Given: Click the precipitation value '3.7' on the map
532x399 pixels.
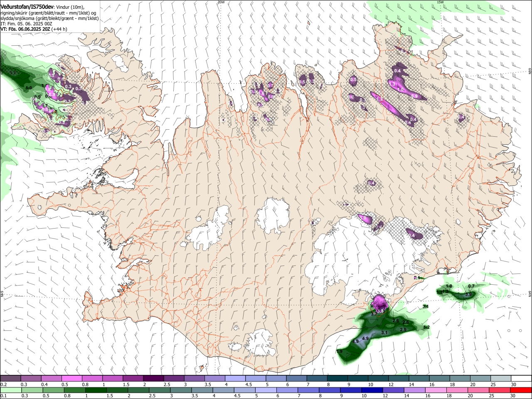Looking at the screenshot, I should [374, 314].
